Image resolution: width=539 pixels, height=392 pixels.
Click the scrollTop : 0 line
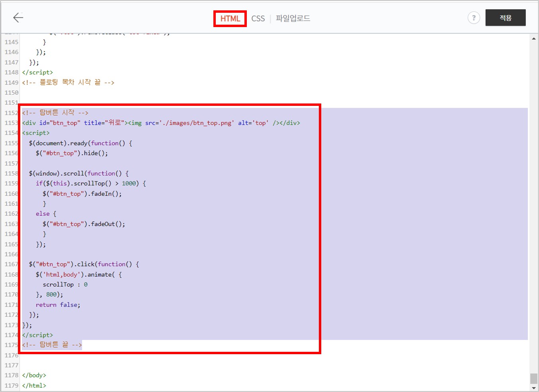pyautogui.click(x=65, y=285)
